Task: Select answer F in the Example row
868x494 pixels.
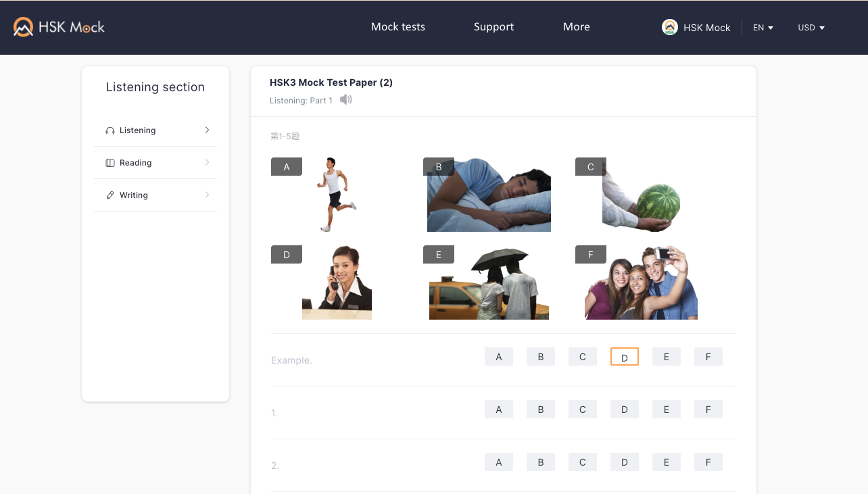Action: coord(708,357)
